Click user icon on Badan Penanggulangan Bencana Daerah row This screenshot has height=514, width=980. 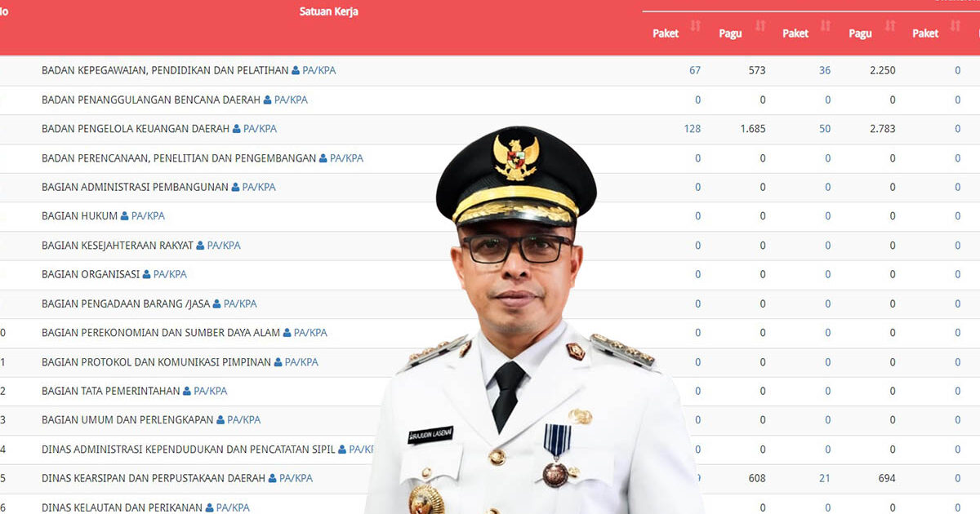(x=268, y=100)
